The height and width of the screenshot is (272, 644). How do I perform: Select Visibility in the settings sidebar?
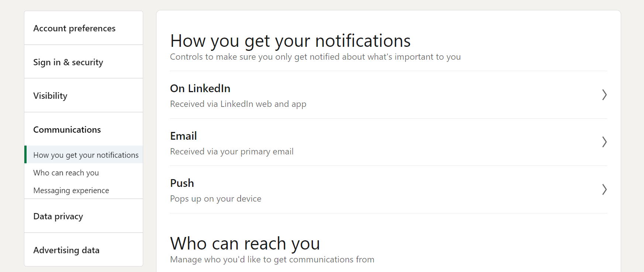click(x=50, y=96)
